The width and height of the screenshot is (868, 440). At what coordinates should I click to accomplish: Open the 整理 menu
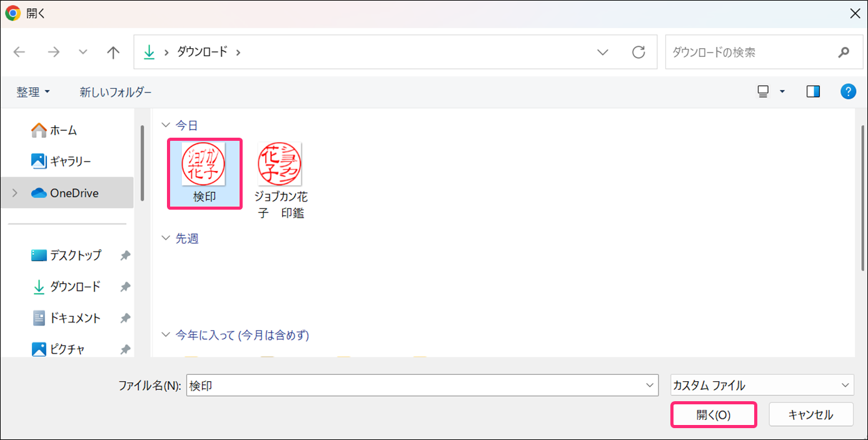click(33, 92)
